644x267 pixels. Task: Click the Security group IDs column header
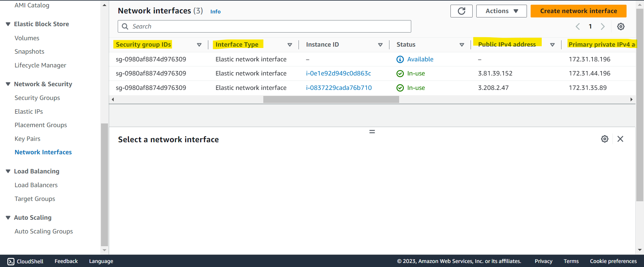(143, 45)
